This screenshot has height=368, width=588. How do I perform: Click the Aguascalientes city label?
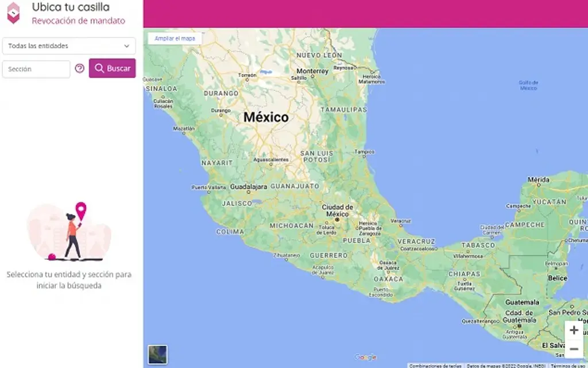(x=271, y=160)
